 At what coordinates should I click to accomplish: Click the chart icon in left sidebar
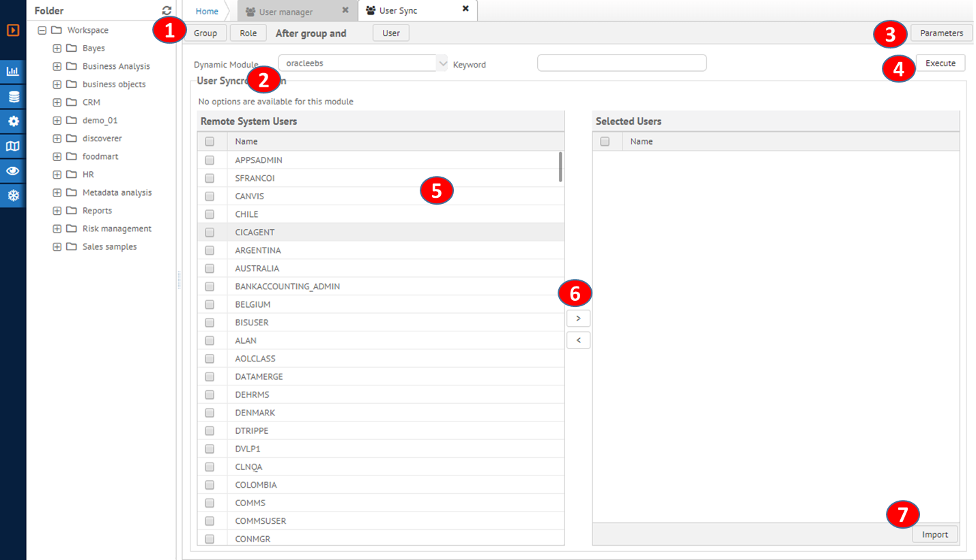(x=13, y=72)
